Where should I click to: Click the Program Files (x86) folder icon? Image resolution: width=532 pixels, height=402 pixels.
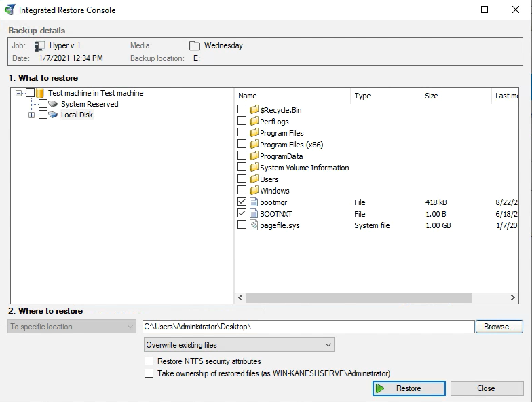[x=254, y=145]
